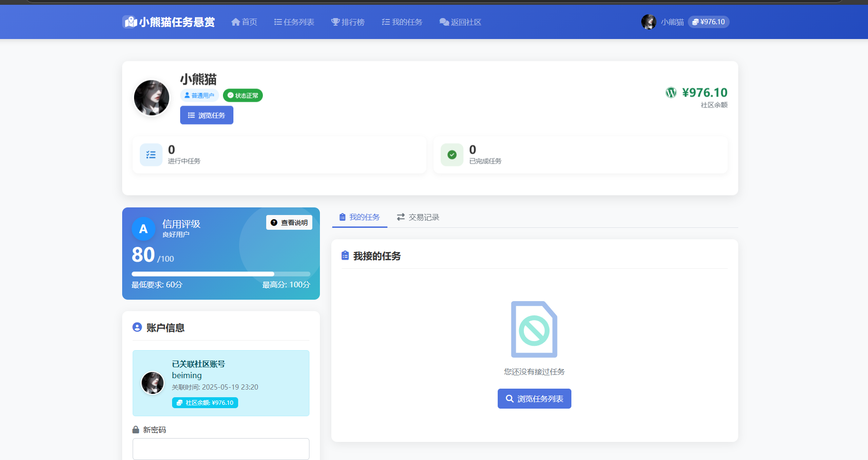Click the ¥976.10 balance badge in header
868x460 pixels.
tap(708, 22)
